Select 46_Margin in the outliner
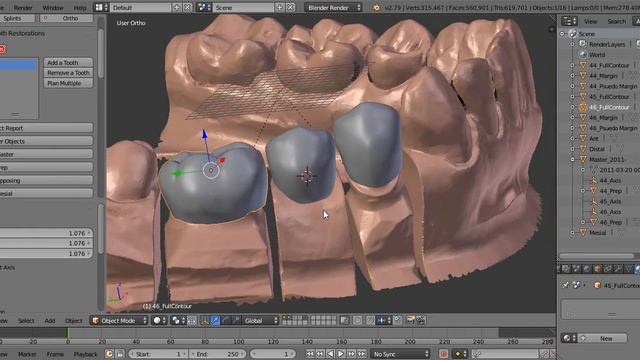This screenshot has height=360, width=640. tap(603, 118)
